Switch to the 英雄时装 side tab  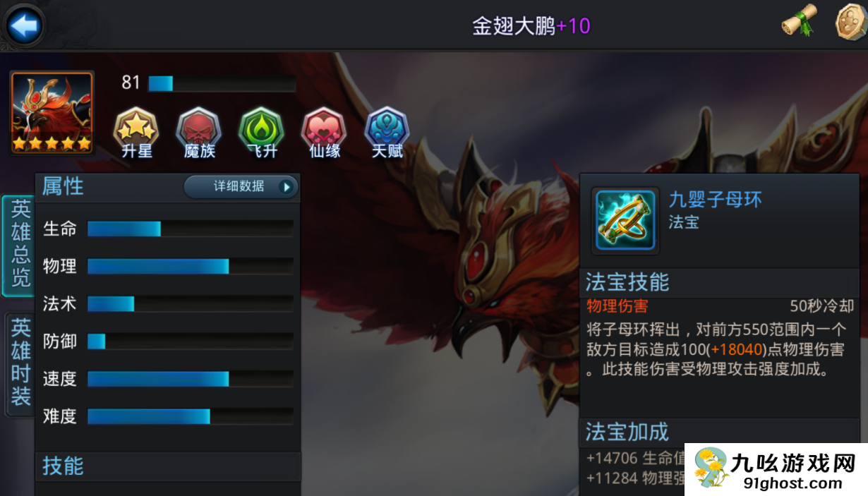(x=20, y=363)
